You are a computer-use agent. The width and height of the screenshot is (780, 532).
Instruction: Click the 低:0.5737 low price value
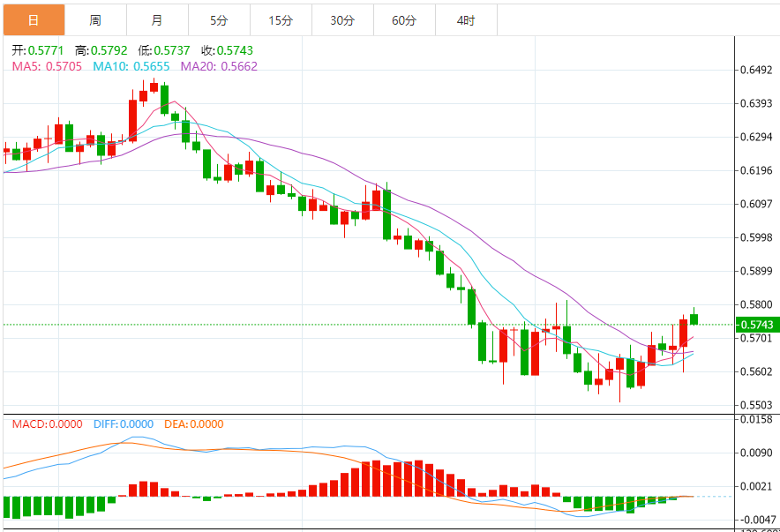click(x=164, y=50)
